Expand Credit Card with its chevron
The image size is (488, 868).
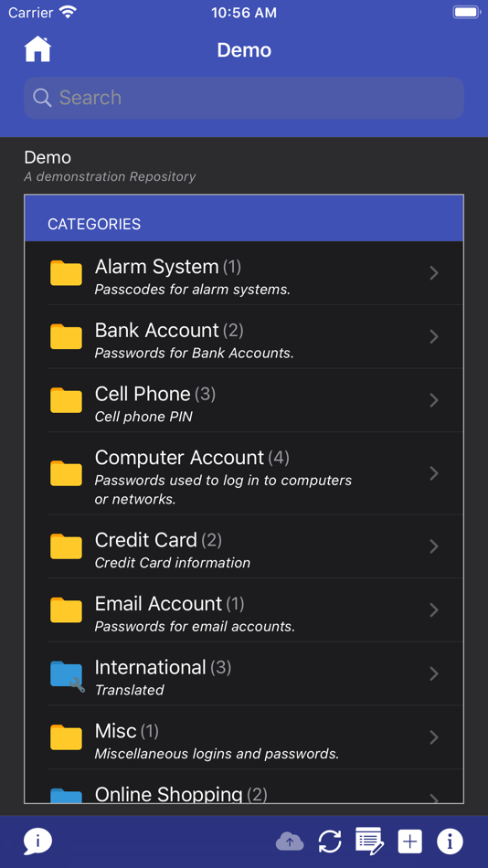434,546
